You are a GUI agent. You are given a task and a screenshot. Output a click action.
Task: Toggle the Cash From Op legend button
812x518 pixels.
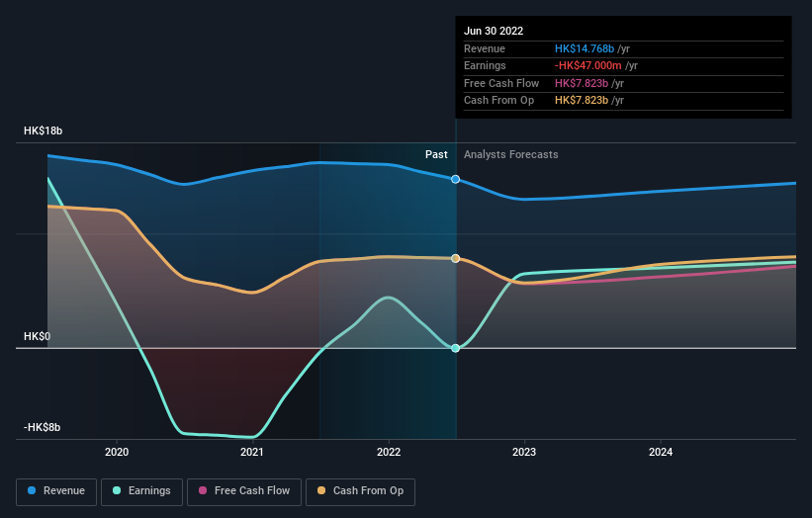(x=360, y=491)
